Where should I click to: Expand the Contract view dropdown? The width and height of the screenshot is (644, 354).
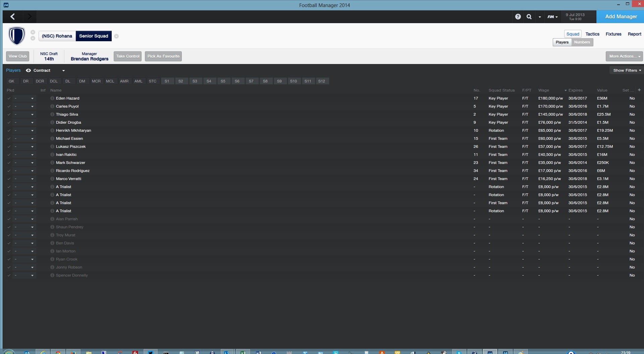coord(63,70)
